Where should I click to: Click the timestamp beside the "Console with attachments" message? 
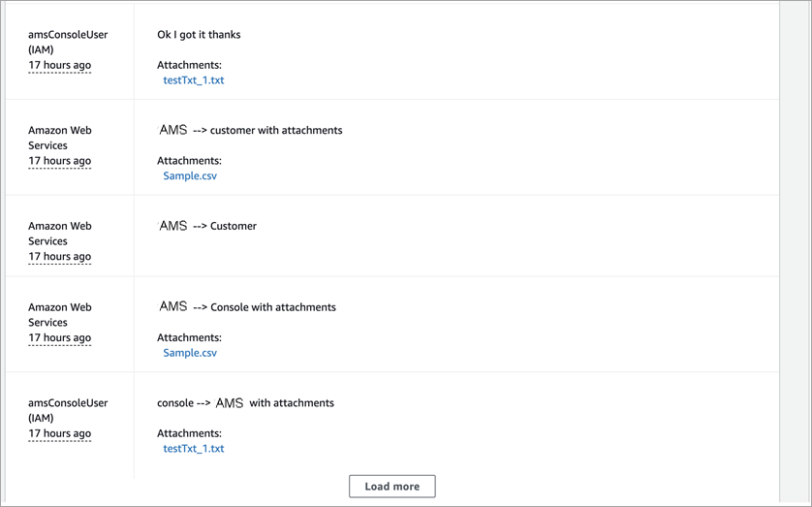pos(59,338)
